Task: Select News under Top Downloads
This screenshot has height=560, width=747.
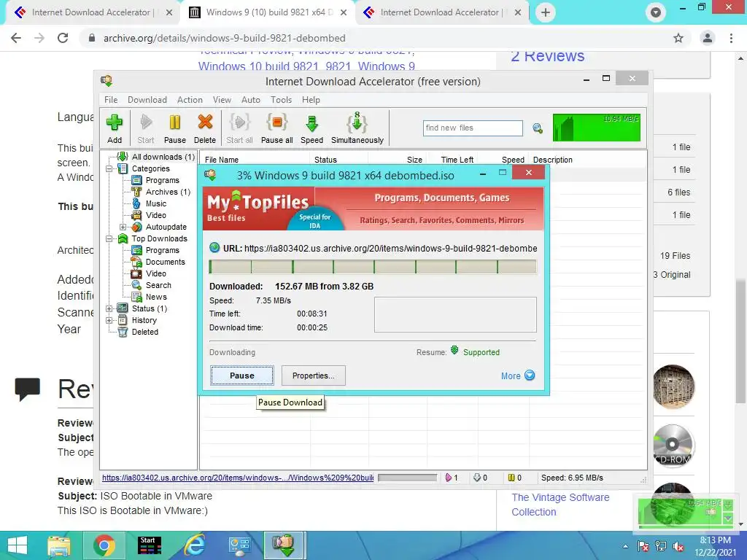Action: coord(156,297)
